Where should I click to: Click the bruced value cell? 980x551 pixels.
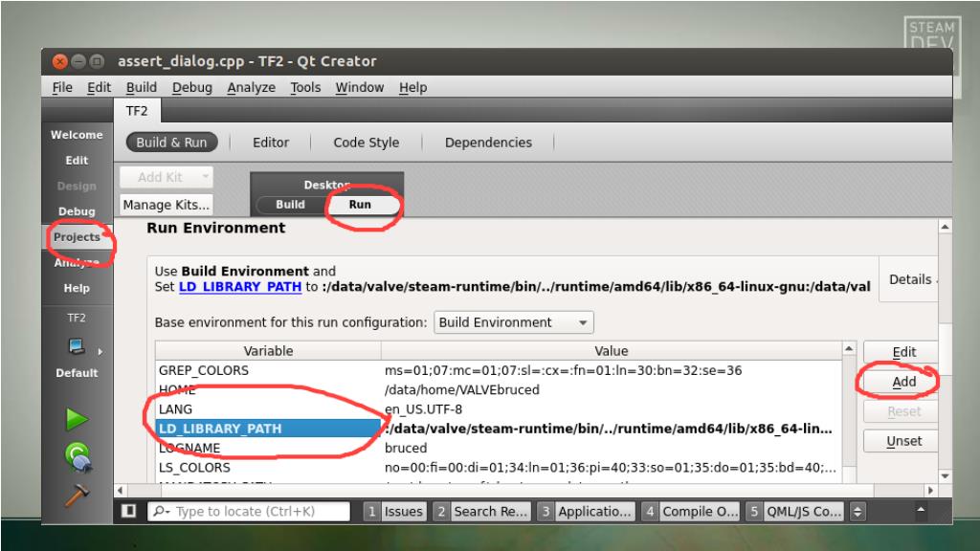pos(612,448)
